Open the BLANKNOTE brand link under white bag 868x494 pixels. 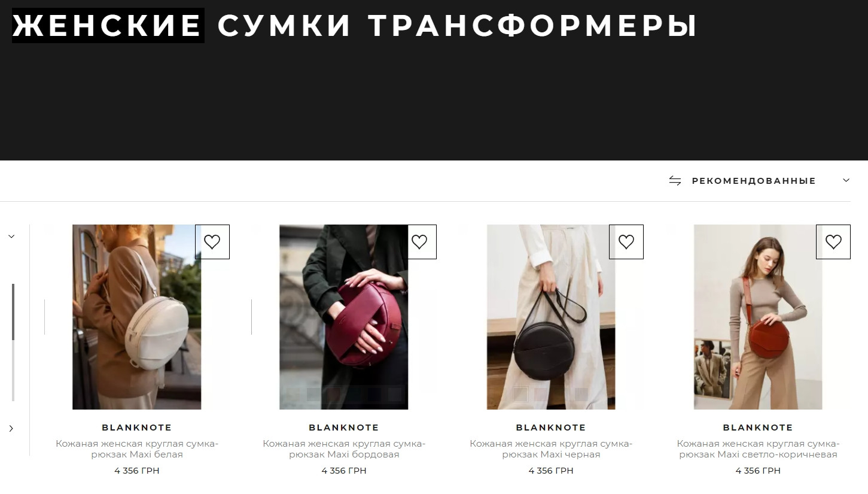[137, 428]
